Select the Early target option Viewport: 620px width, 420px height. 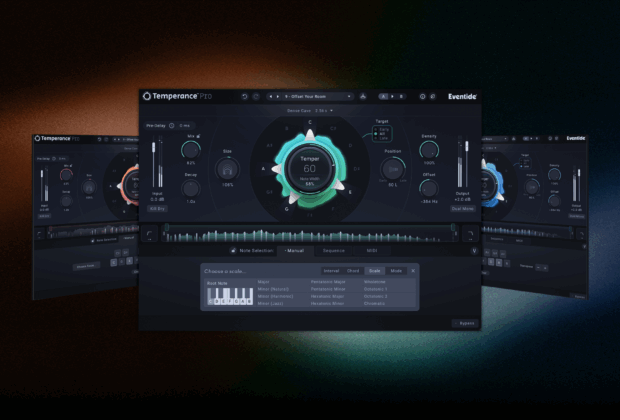(x=385, y=130)
